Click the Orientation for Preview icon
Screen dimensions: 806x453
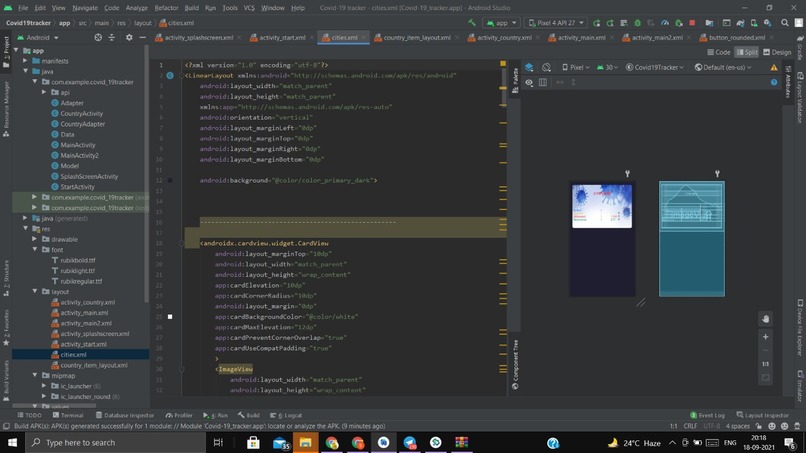(x=546, y=67)
